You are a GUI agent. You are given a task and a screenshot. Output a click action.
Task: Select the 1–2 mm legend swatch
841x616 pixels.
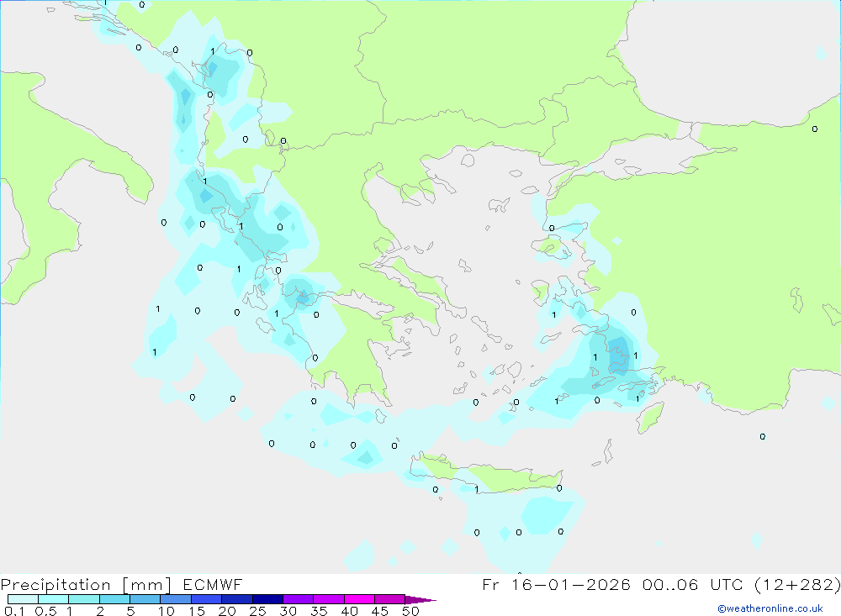[84, 599]
